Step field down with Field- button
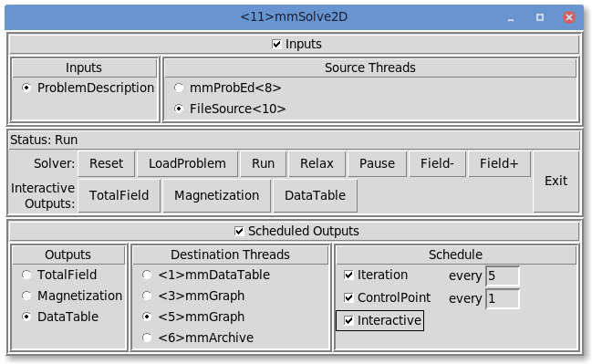The image size is (592, 364). pyautogui.click(x=437, y=164)
